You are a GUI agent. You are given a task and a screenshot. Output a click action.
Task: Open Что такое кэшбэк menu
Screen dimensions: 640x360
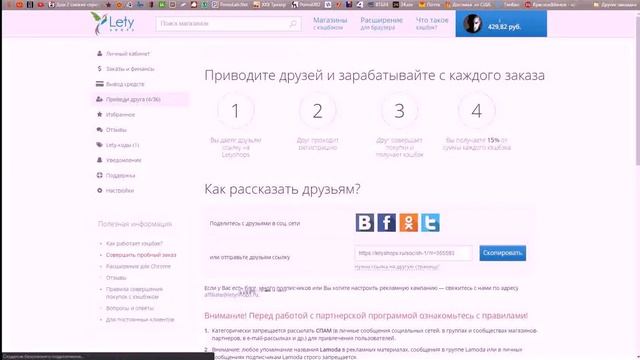click(x=432, y=23)
